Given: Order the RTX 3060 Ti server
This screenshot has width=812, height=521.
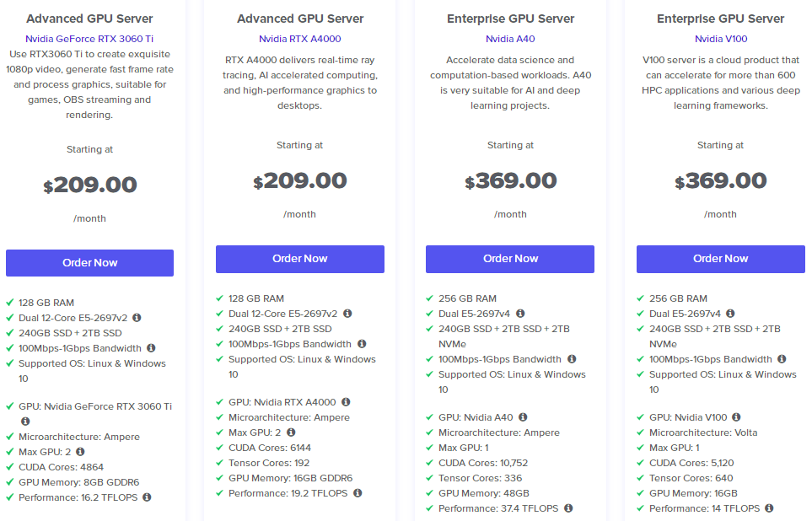Looking at the screenshot, I should (89, 263).
